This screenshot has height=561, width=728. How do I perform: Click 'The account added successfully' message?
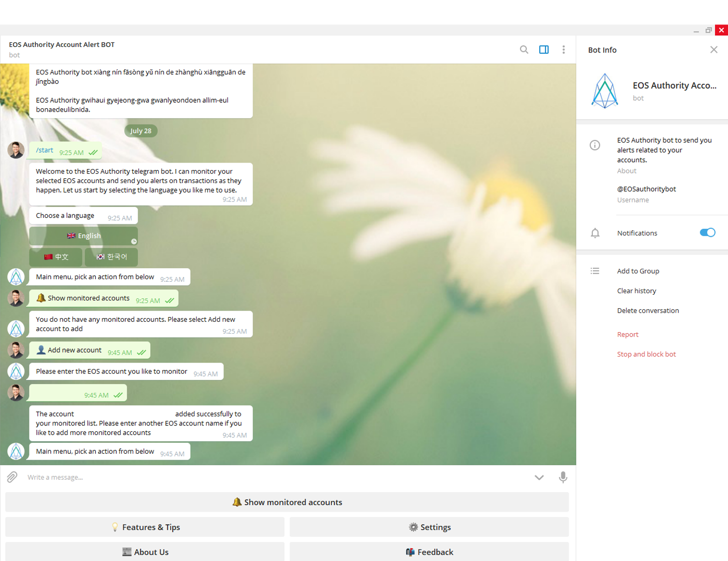(141, 423)
